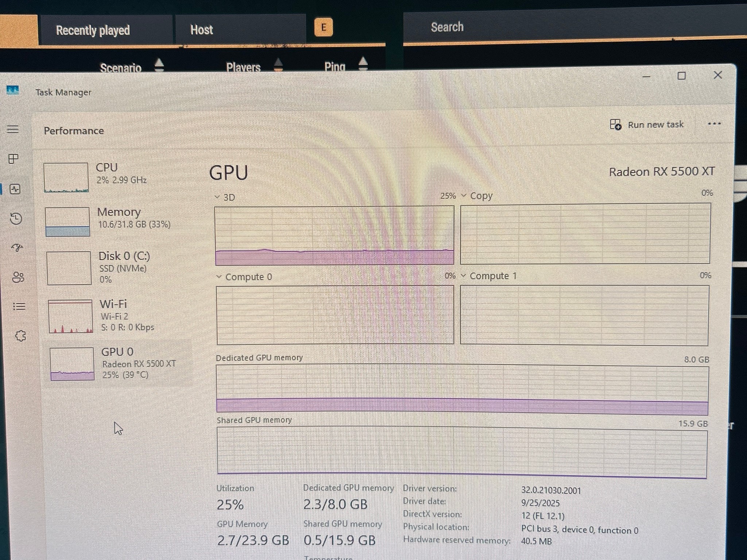Click the Performance page heading

(74, 131)
